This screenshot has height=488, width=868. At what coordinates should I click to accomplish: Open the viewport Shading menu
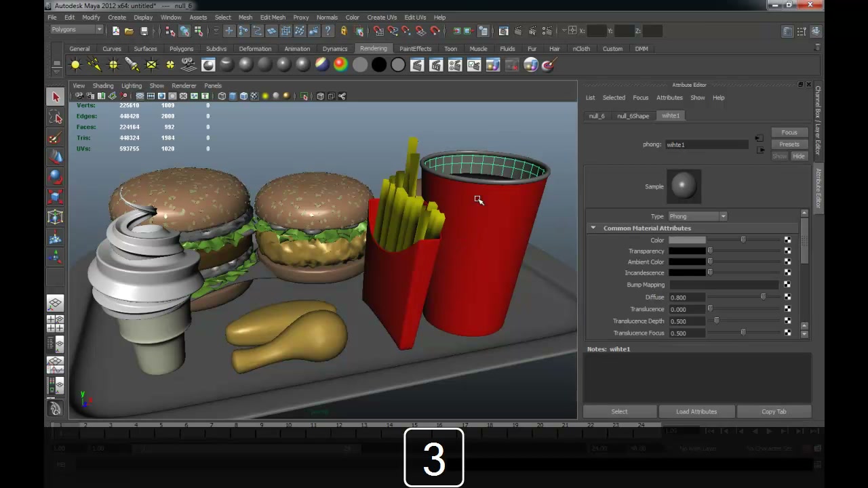coord(103,86)
